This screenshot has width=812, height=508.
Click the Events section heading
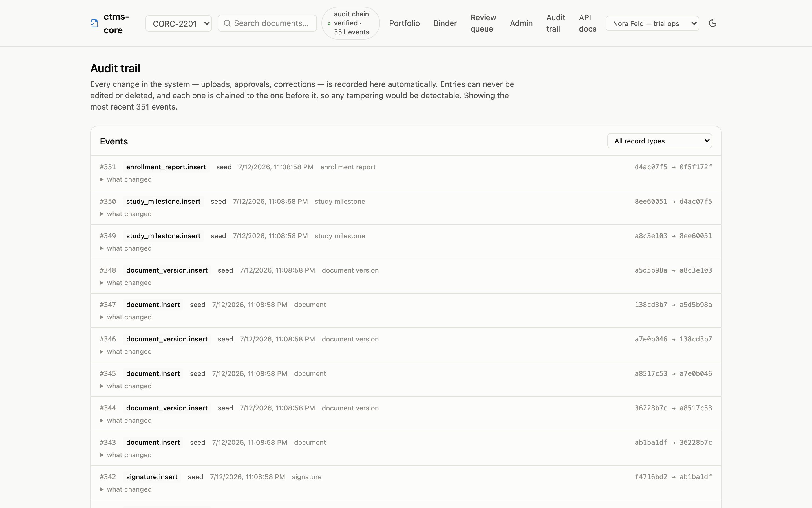click(x=114, y=141)
